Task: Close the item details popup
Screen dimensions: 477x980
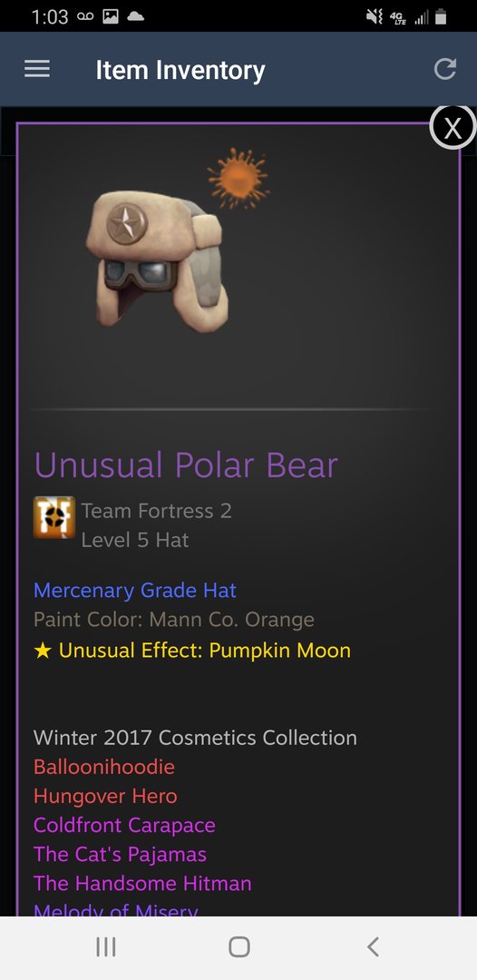Action: (x=453, y=127)
